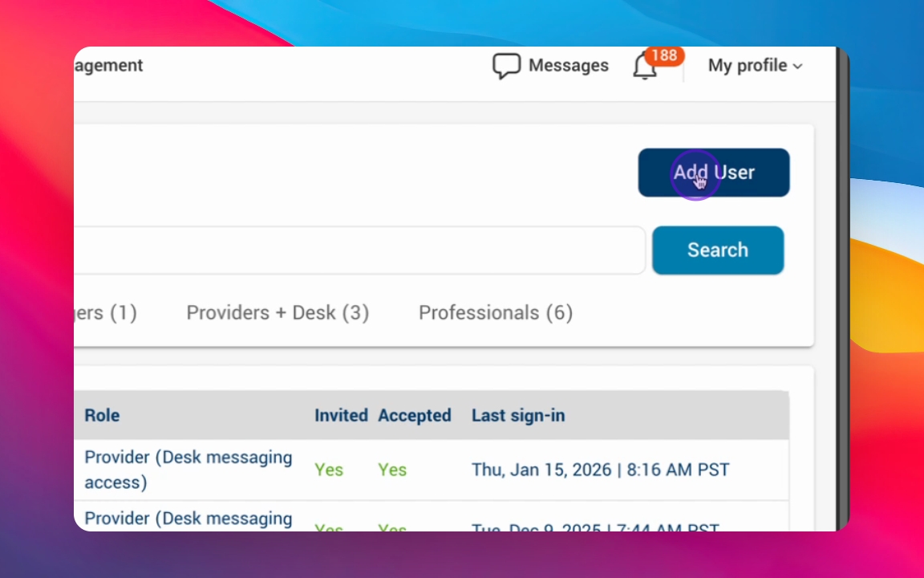The width and height of the screenshot is (924, 578).
Task: Click the Add User button
Action: click(x=714, y=173)
